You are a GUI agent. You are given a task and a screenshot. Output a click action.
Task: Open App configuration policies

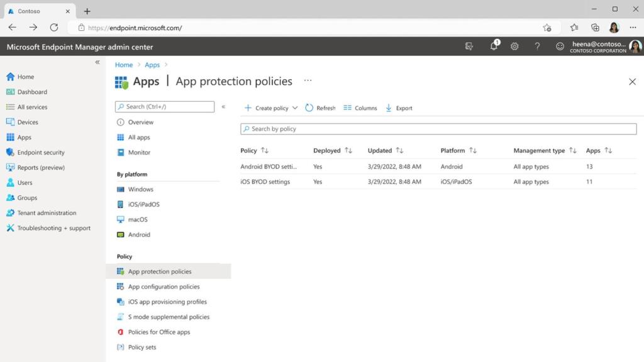click(x=158, y=287)
